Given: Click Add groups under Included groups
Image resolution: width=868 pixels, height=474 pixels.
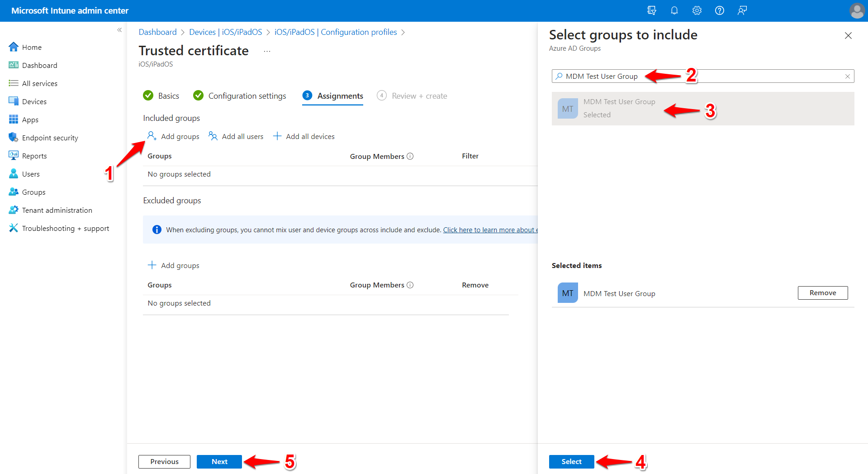Looking at the screenshot, I should tap(173, 136).
